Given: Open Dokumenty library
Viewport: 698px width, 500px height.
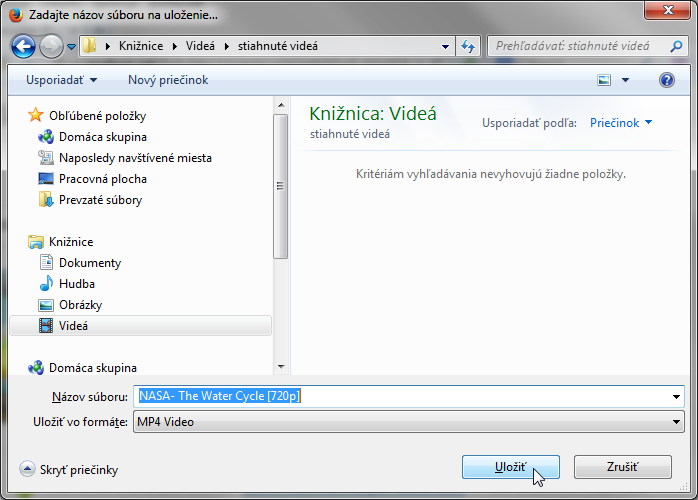Looking at the screenshot, I should tap(90, 263).
